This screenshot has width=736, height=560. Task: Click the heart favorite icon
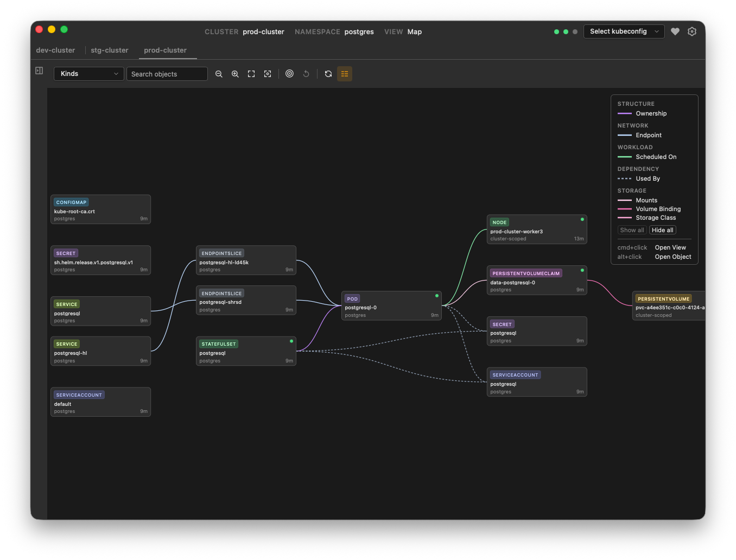tap(675, 31)
